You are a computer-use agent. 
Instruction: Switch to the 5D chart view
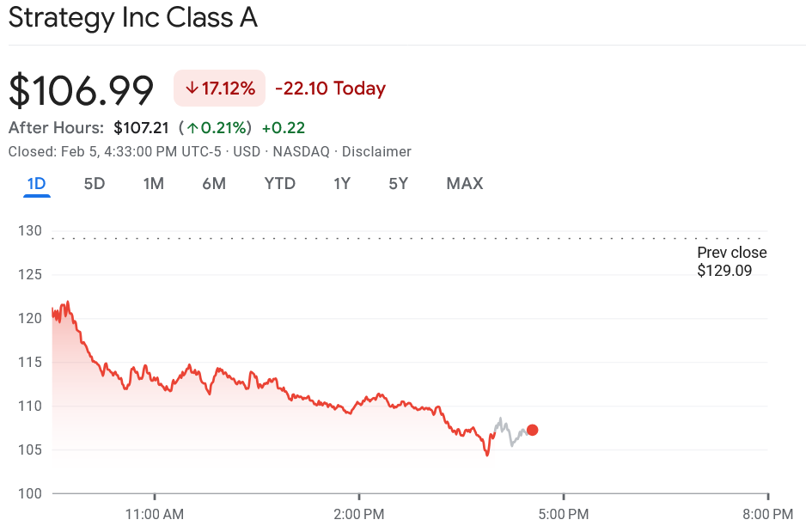click(x=95, y=183)
